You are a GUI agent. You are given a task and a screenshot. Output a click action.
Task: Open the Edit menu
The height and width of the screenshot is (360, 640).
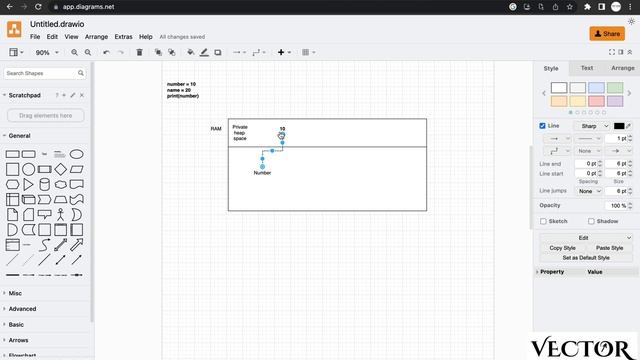(x=52, y=37)
